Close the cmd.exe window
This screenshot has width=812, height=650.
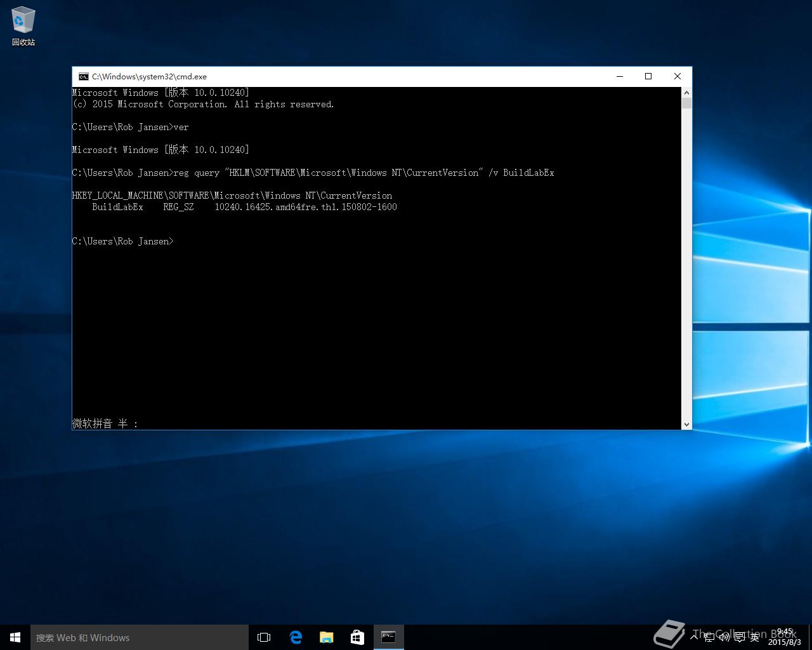click(677, 76)
